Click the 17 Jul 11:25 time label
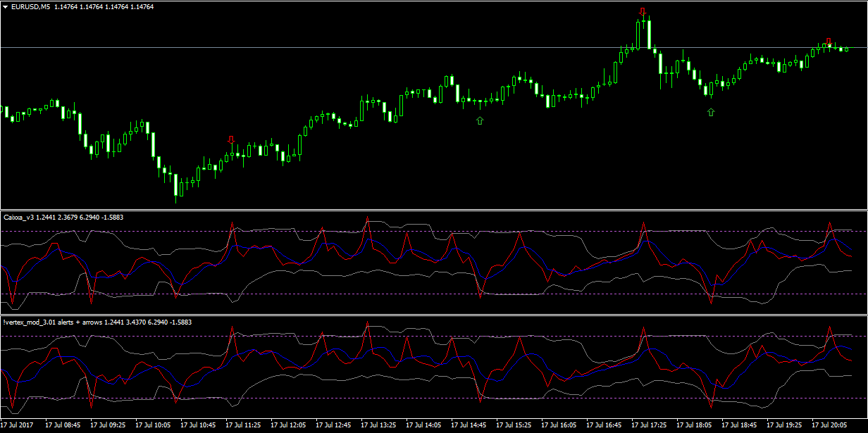 pos(243,425)
